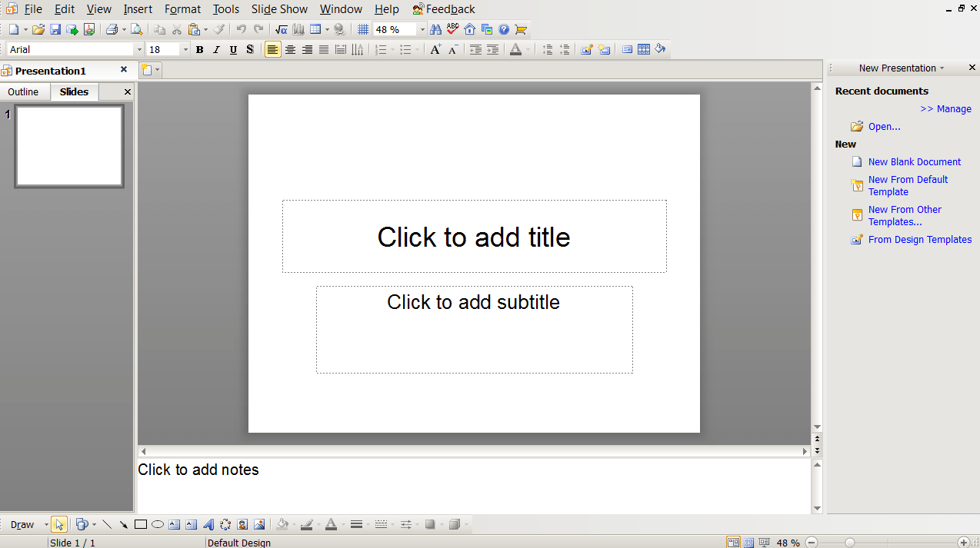
Task: Insert a formula with square-root icon
Action: 282,29
